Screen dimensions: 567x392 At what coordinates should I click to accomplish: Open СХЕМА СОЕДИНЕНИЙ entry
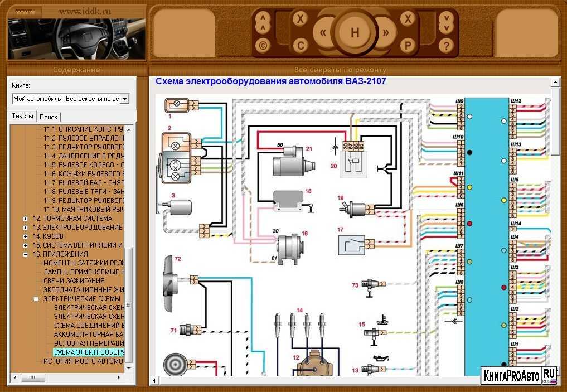coord(89,326)
